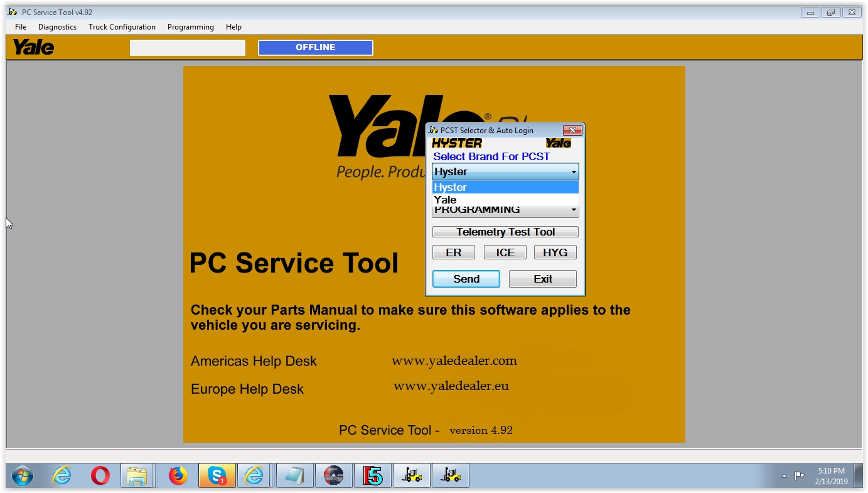Click the taskbar clock showing 5:10 PM
Viewport: 868px width, 493px height.
pyautogui.click(x=831, y=476)
